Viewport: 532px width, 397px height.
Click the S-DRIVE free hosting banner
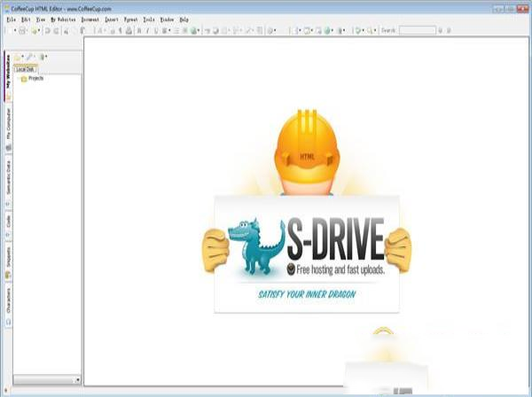click(307, 254)
